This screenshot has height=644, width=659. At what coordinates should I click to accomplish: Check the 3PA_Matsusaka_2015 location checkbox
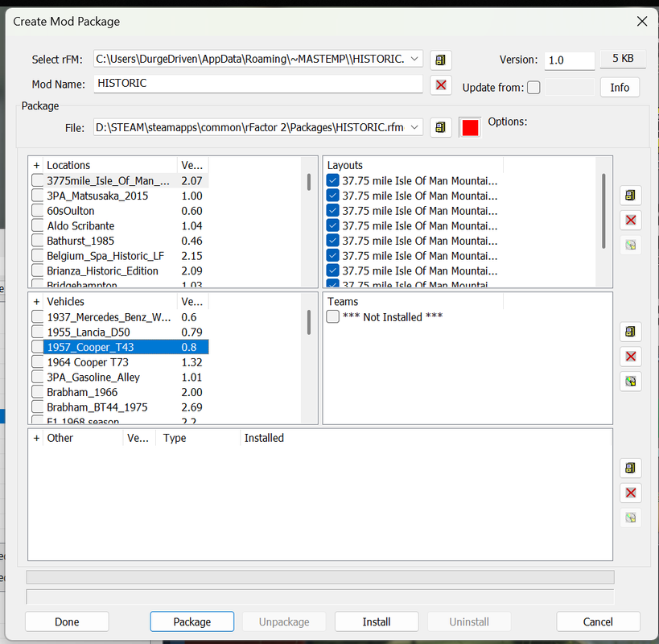pos(37,196)
